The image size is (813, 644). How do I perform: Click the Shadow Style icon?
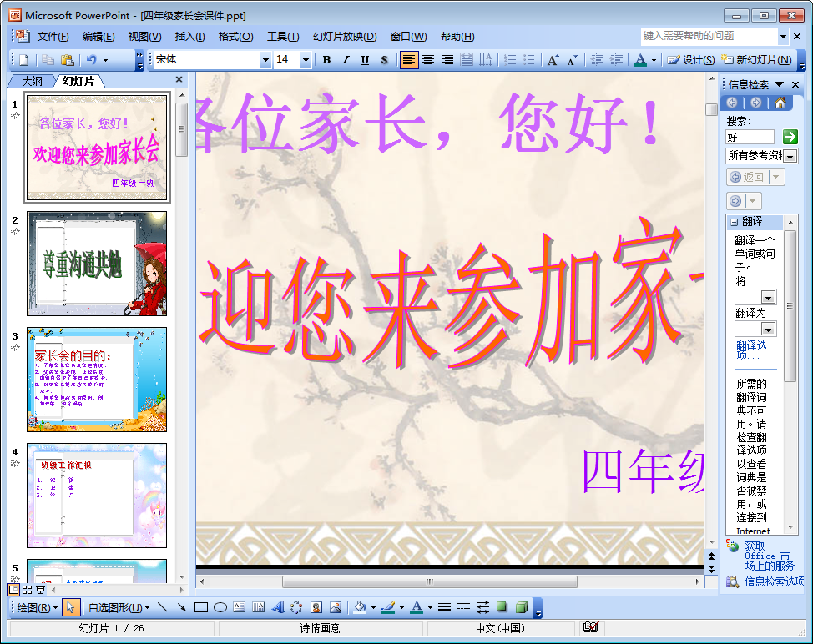502,607
